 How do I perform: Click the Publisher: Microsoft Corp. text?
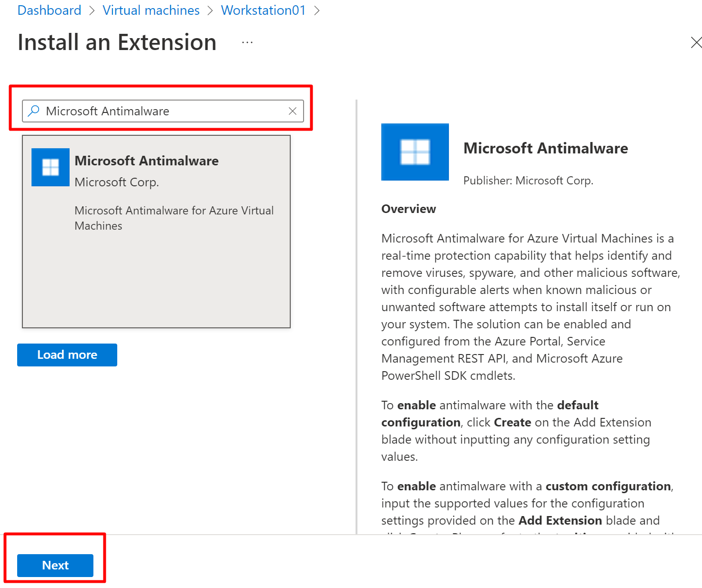[528, 181]
